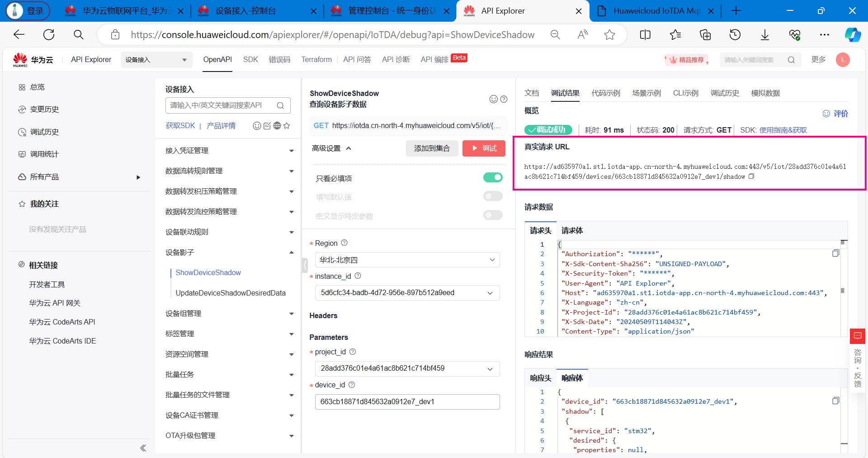Refresh the current browser page
Viewport: 868px width, 458px height.
(49, 35)
